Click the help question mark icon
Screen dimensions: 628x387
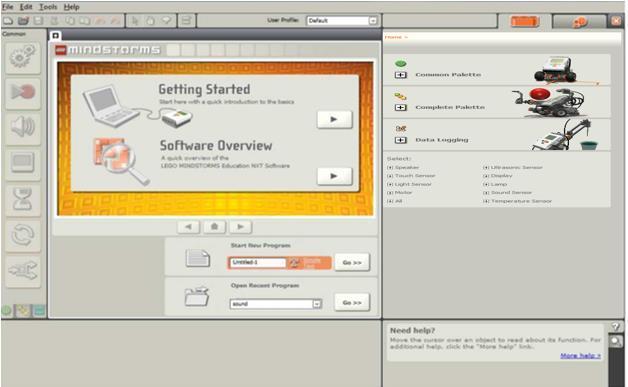[616, 327]
